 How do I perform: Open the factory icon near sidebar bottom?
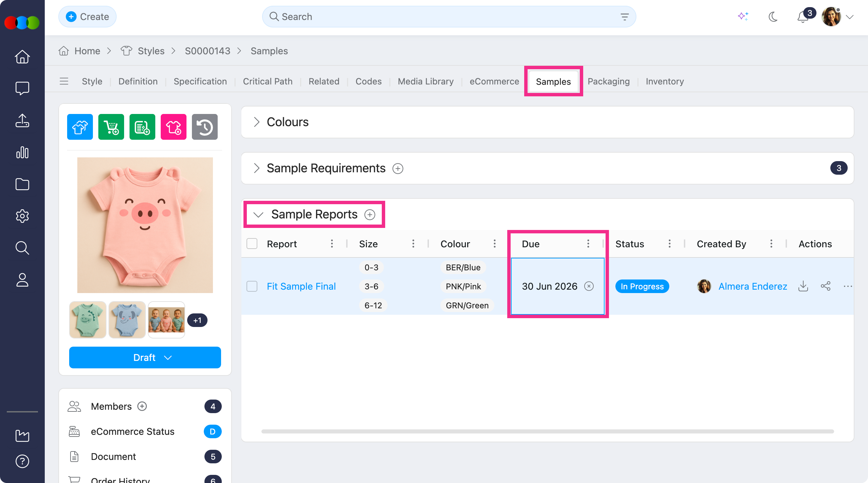tap(22, 436)
